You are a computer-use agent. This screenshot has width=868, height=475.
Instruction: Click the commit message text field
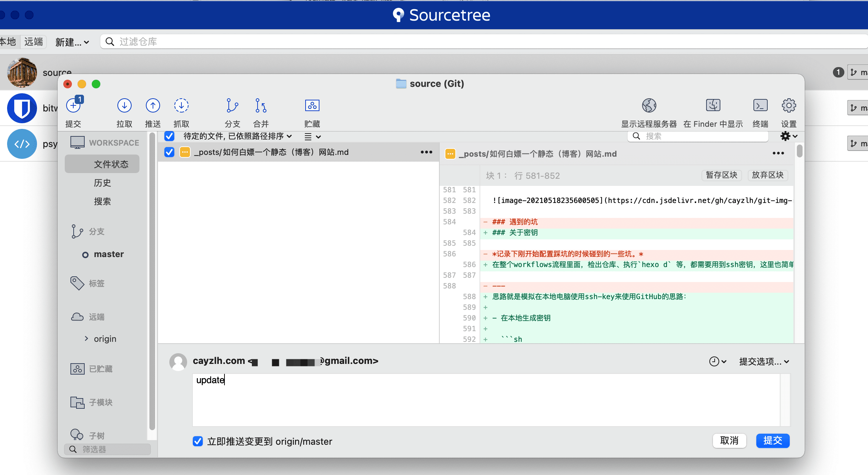[486, 400]
